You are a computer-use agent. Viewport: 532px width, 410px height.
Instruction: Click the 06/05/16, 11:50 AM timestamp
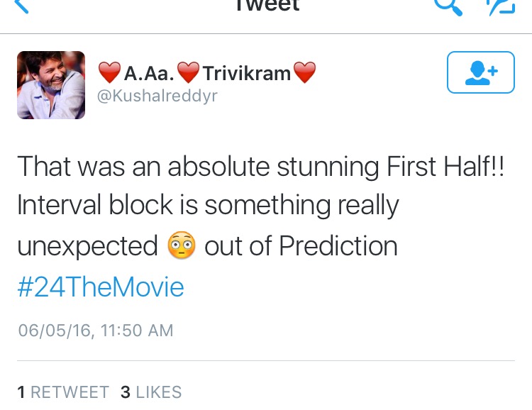click(95, 331)
